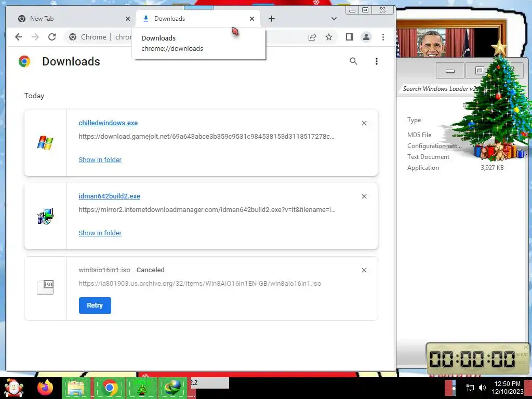
Task: Show idman642build2.exe in folder
Action: [x=100, y=233]
